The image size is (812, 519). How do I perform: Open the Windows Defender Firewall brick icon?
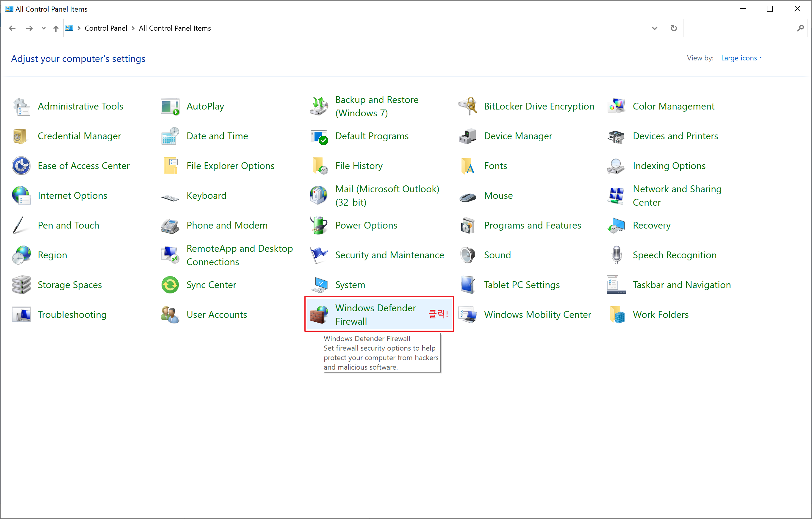click(318, 314)
